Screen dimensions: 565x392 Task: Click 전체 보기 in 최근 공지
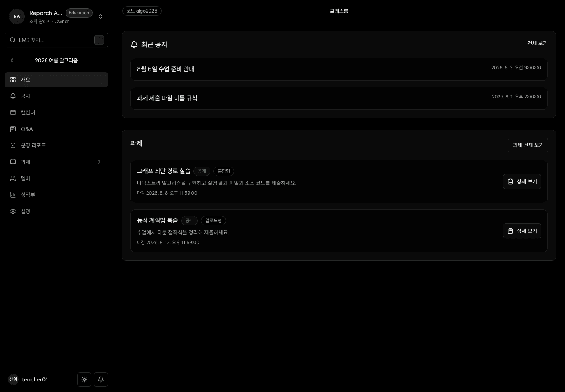(x=538, y=43)
